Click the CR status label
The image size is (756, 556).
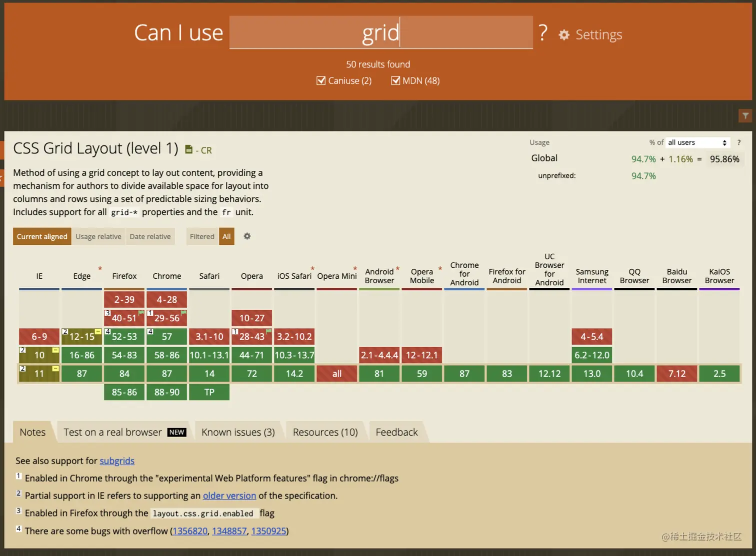206,150
